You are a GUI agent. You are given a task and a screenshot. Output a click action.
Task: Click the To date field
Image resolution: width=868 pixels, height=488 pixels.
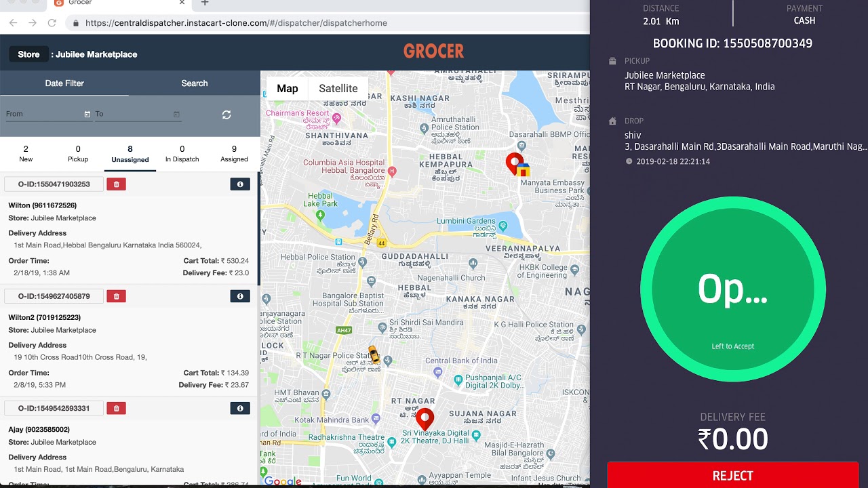[138, 114]
